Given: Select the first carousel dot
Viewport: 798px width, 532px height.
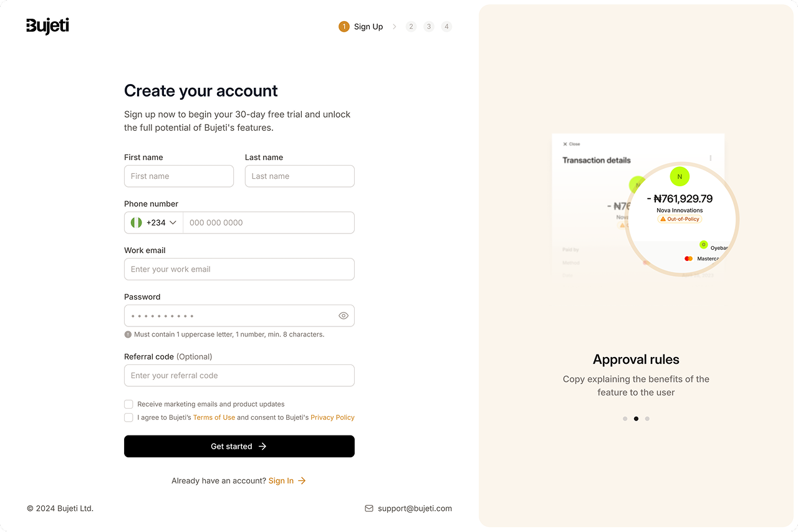Looking at the screenshot, I should click(625, 419).
